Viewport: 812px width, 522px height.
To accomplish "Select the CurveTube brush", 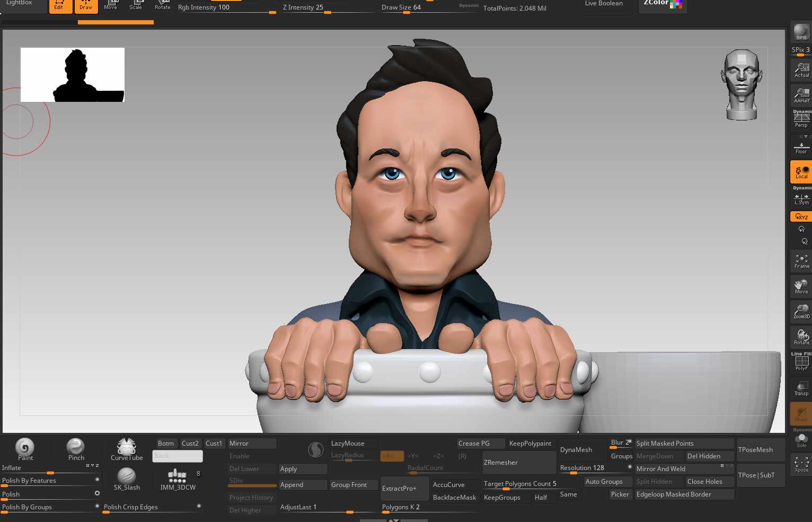I will click(x=127, y=449).
